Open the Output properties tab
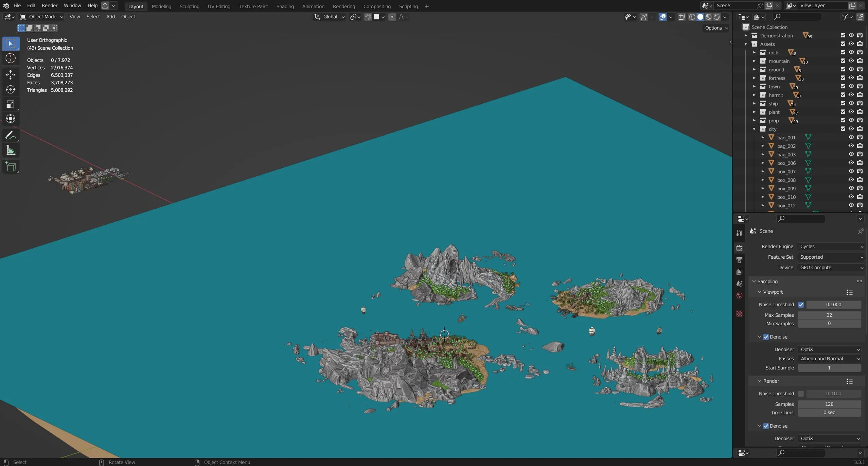 (739, 260)
